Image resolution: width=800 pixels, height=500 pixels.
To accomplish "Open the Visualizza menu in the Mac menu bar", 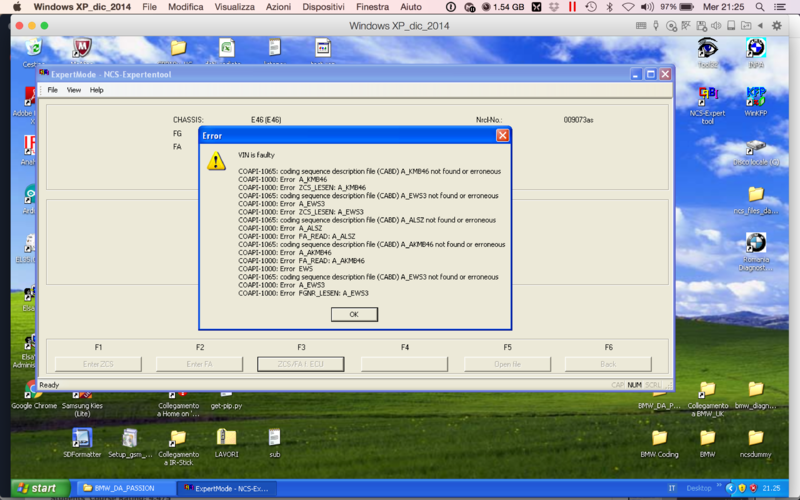I will tap(234, 7).
